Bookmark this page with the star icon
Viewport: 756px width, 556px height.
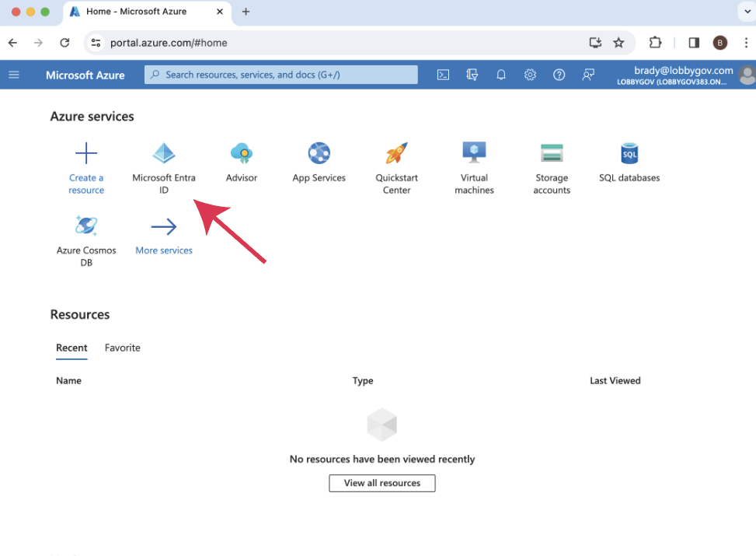(618, 43)
